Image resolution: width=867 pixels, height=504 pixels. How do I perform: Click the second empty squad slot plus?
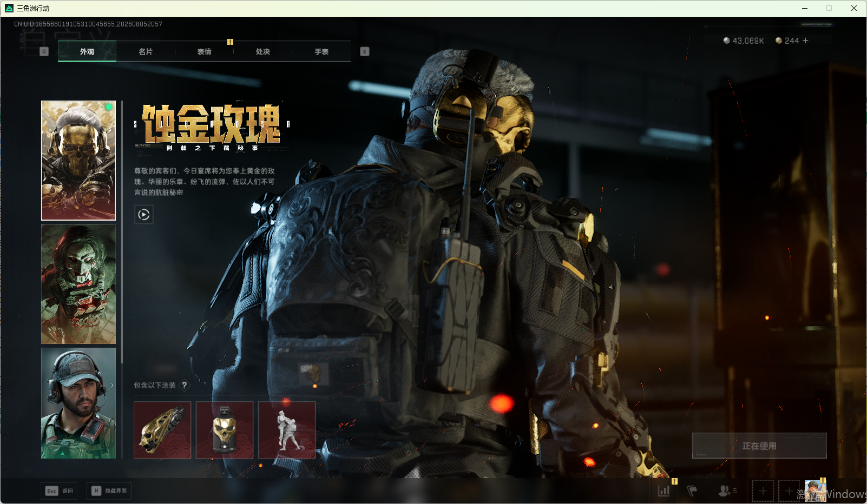[789, 491]
